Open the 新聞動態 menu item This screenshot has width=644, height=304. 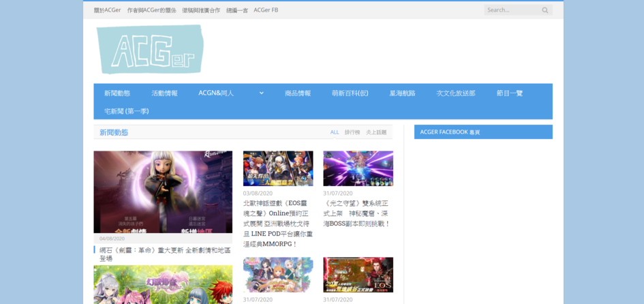[117, 93]
